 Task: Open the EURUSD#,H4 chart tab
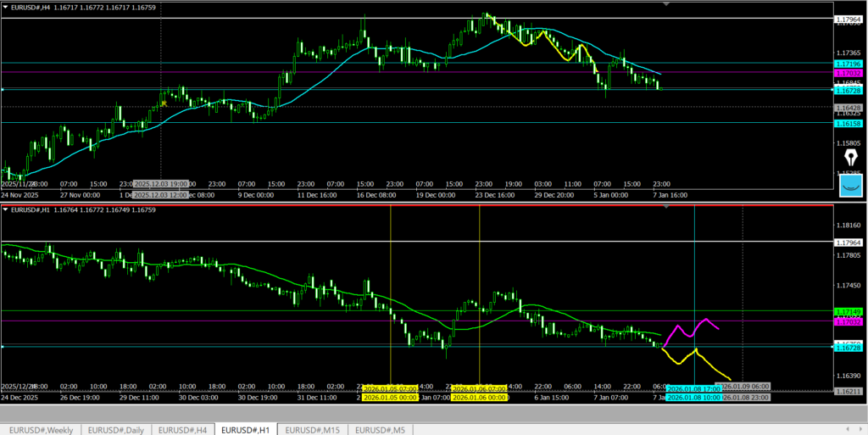[x=182, y=429]
